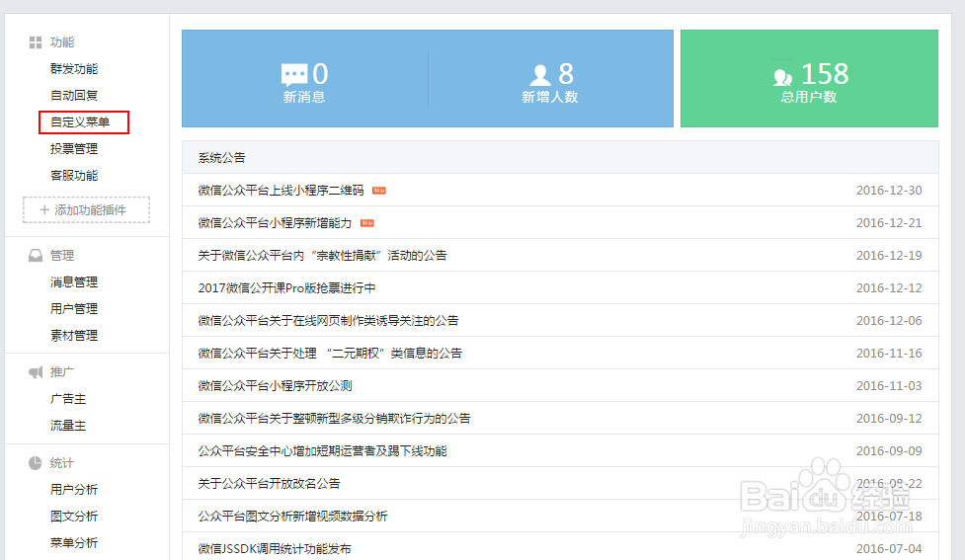Open 客服功能 menu item
This screenshot has height=560, width=965.
(x=74, y=176)
